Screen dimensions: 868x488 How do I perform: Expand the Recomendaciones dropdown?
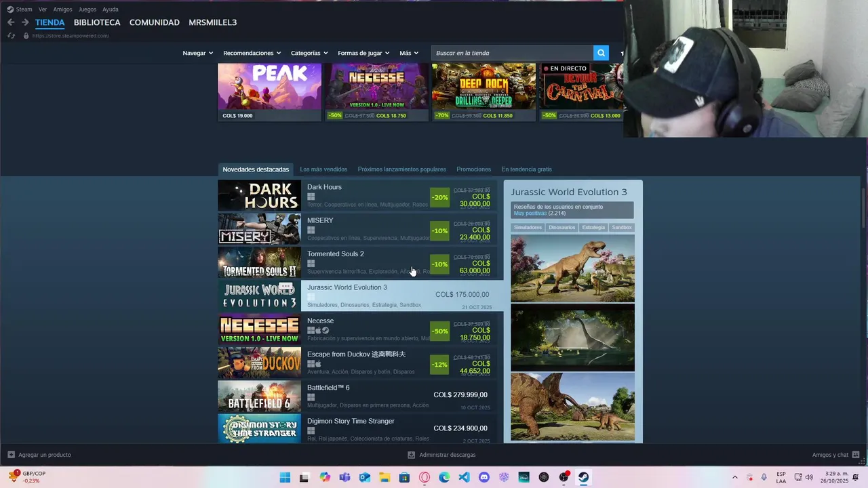pos(252,53)
